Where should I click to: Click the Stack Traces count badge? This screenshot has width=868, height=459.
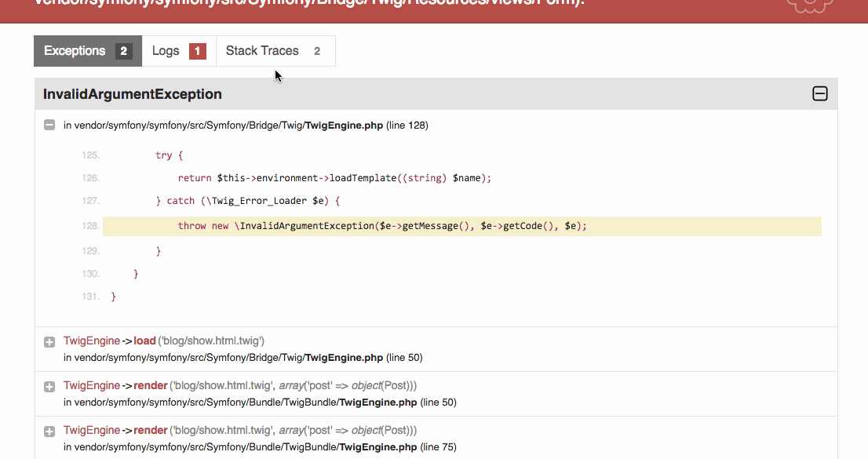tap(315, 50)
